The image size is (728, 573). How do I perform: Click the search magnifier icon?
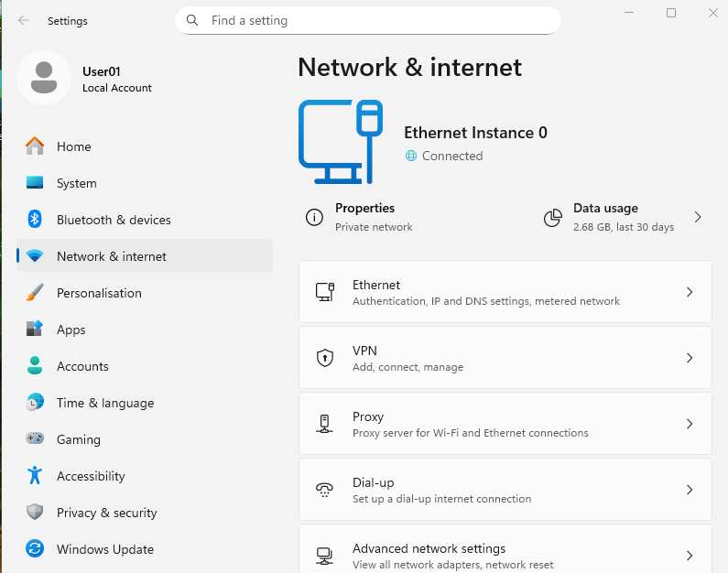192,20
